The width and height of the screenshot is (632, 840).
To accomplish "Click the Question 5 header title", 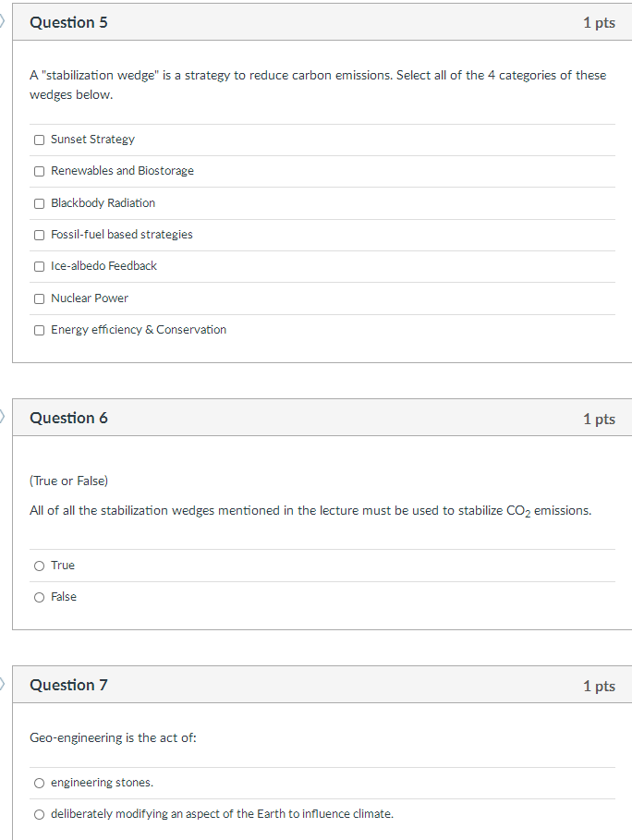I will [68, 22].
